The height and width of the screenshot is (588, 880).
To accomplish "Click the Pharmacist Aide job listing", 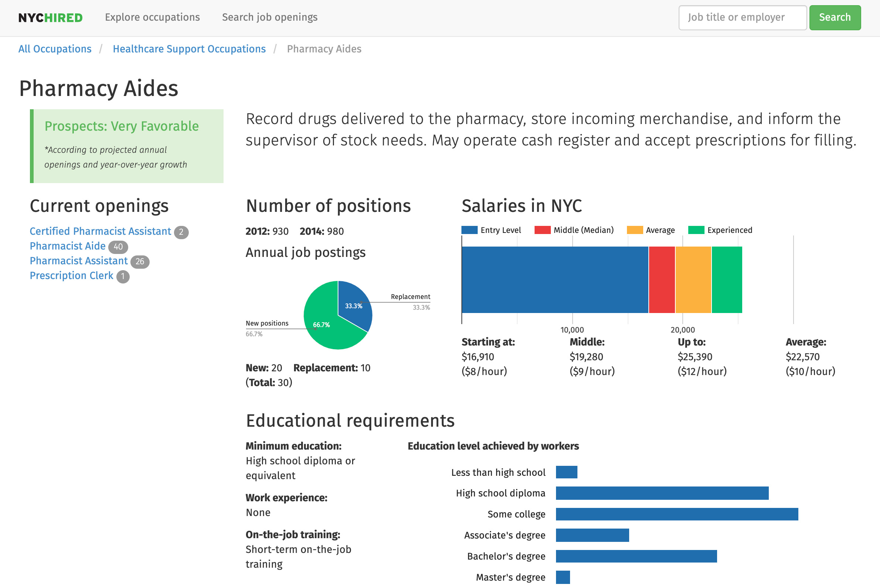I will pyautogui.click(x=68, y=246).
